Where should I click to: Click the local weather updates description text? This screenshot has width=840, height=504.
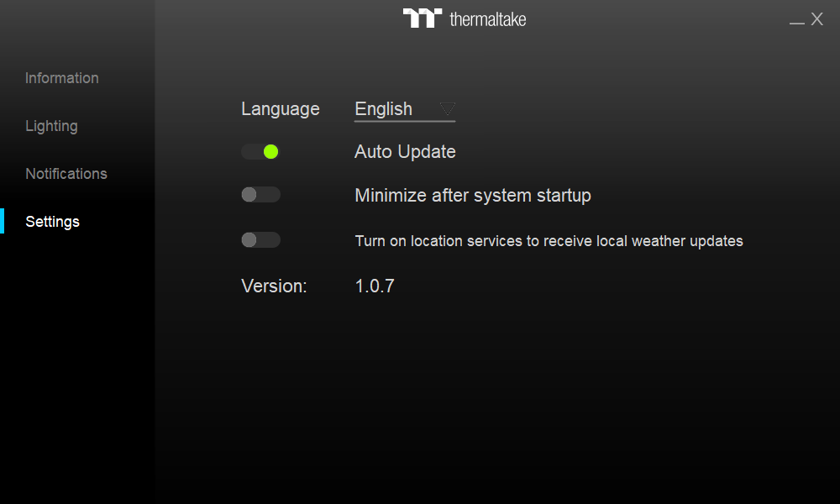549,242
